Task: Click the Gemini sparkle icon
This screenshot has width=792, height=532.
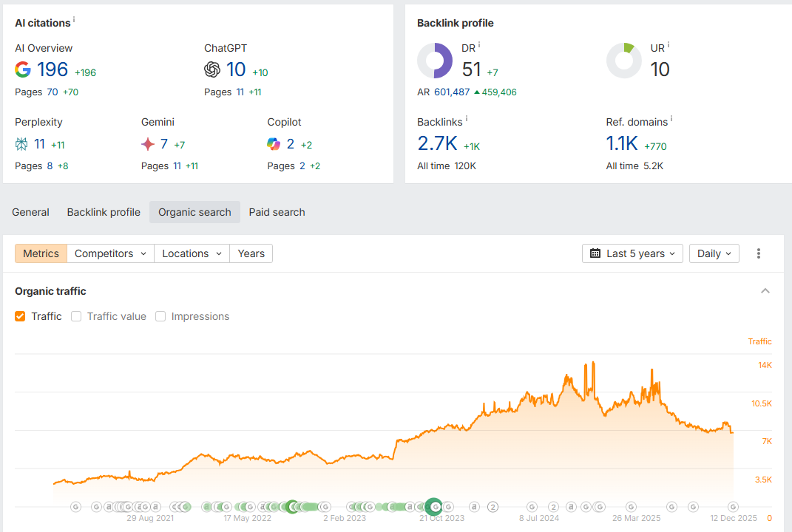Action: tap(148, 144)
